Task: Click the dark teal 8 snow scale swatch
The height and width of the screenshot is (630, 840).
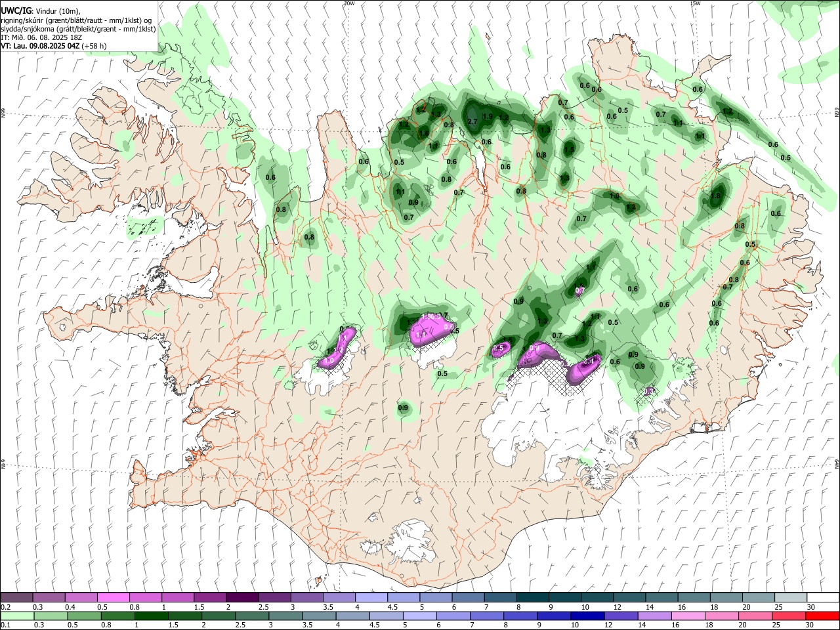Action: [532, 597]
